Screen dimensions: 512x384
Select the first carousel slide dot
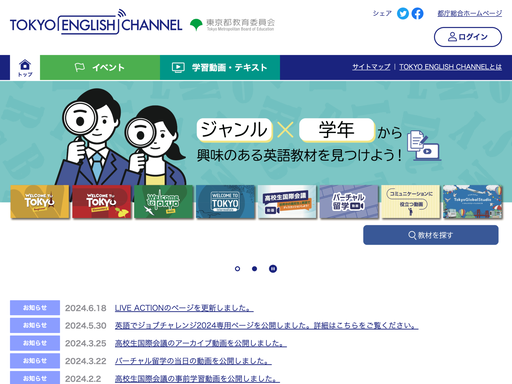click(x=237, y=269)
